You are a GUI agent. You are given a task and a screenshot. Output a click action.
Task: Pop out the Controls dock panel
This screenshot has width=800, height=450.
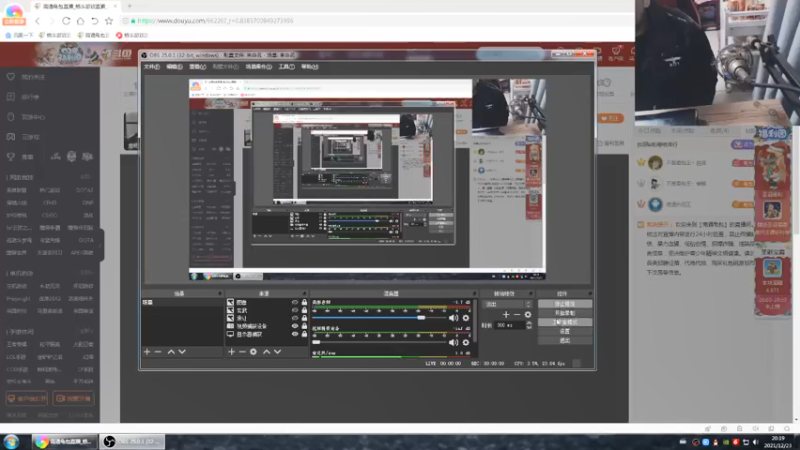(590, 294)
